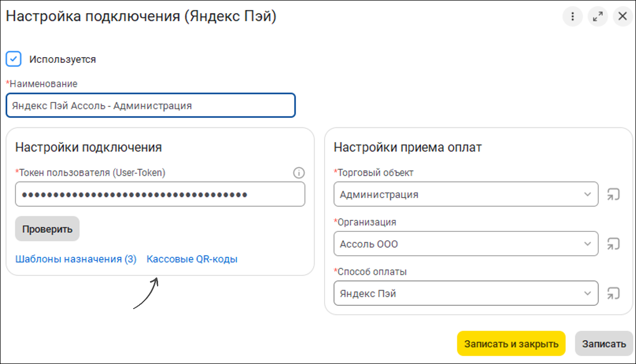Open the Кассовые QR-коды link
Viewport: 636px width, 364px height.
[192, 259]
